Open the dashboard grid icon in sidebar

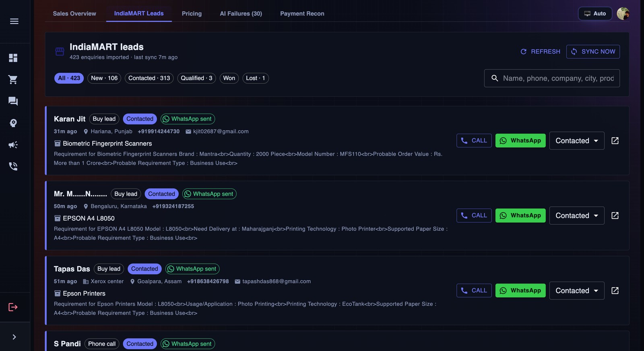coord(13,58)
